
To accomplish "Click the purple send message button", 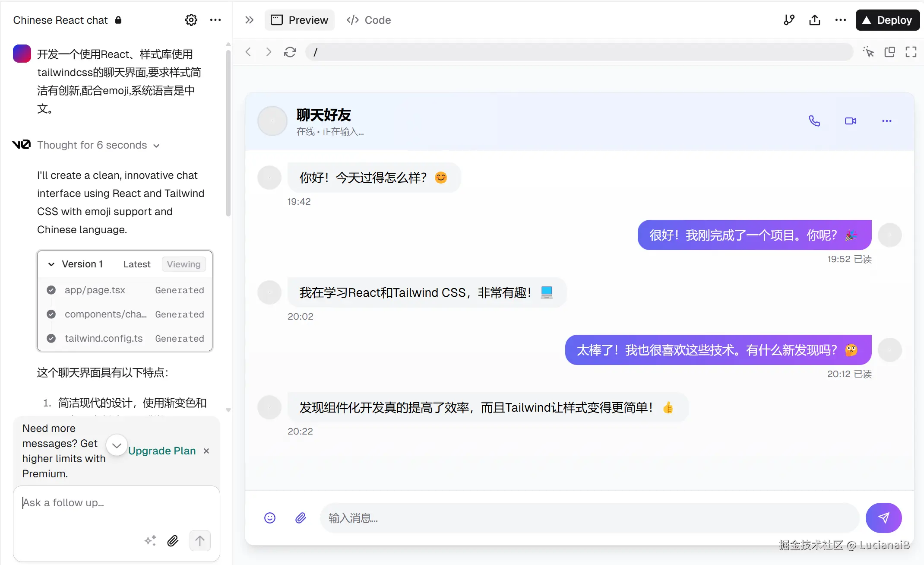I will pos(883,517).
